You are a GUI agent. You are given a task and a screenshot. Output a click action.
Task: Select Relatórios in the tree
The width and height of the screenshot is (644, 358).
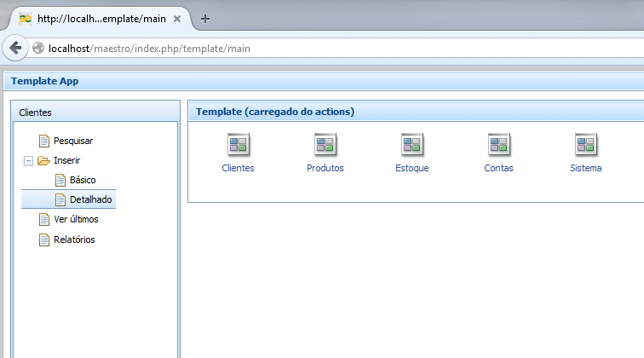tap(74, 240)
